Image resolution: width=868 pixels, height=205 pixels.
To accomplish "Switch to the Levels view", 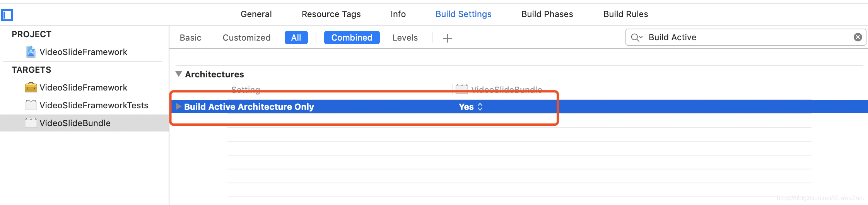I will click(405, 38).
